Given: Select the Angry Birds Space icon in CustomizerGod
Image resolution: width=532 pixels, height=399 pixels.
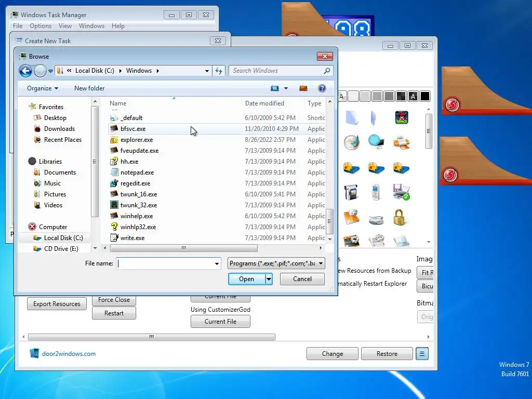Looking at the screenshot, I should point(402,118).
